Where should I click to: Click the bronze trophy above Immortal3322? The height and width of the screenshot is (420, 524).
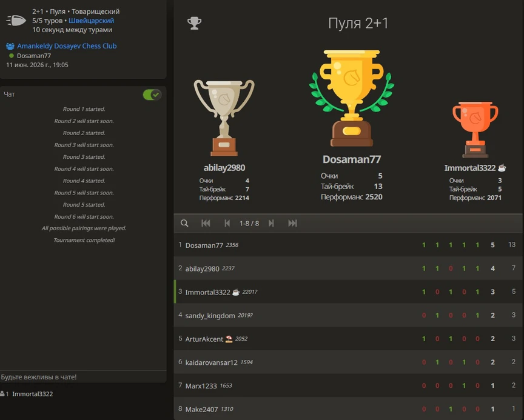475,130
